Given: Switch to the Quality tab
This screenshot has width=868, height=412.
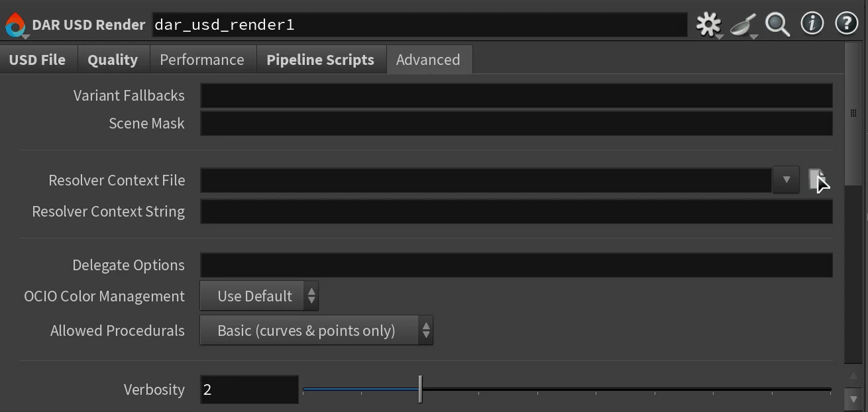Looking at the screenshot, I should tap(113, 60).
